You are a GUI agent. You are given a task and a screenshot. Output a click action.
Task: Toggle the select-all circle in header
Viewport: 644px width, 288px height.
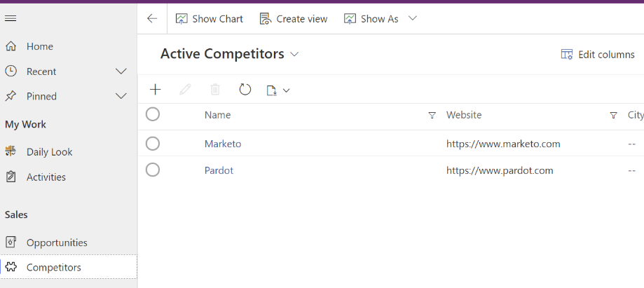click(x=153, y=114)
